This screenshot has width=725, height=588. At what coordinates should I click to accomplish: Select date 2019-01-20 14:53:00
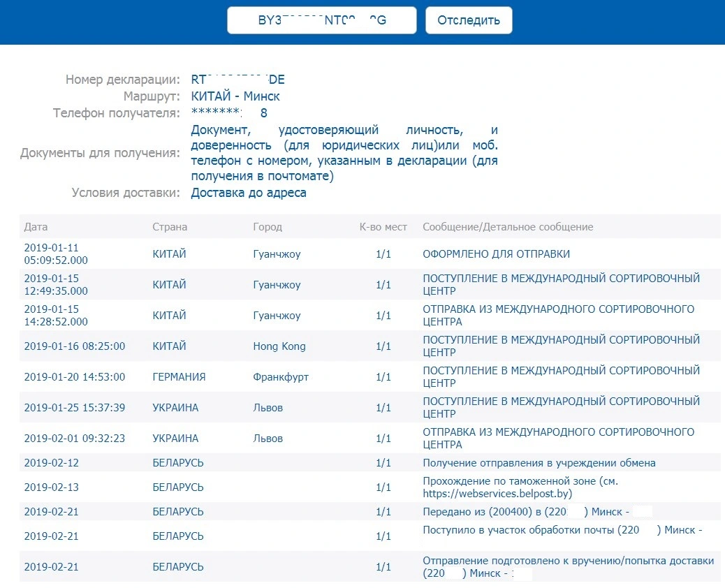pyautogui.click(x=75, y=376)
